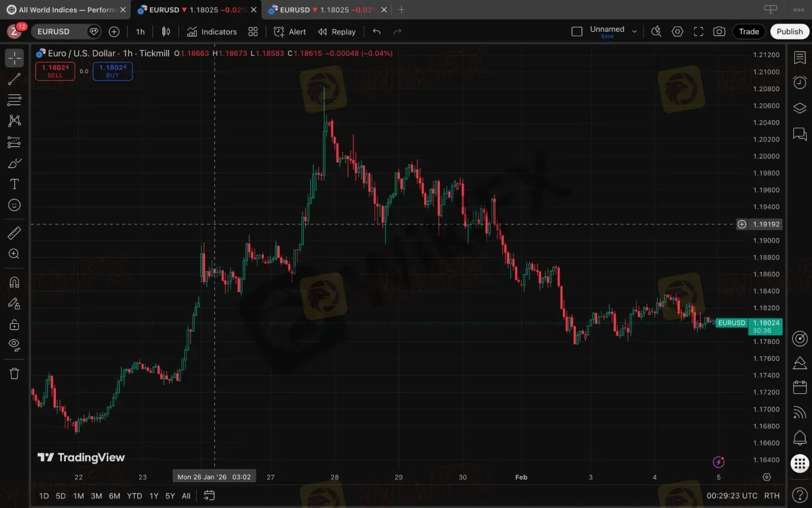Open the news feed panel
This screenshot has width=812, height=508.
click(800, 413)
